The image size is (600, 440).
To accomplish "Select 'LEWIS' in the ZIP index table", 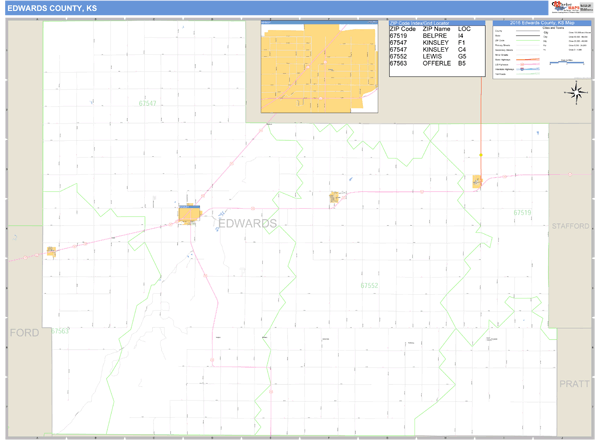I will (432, 56).
